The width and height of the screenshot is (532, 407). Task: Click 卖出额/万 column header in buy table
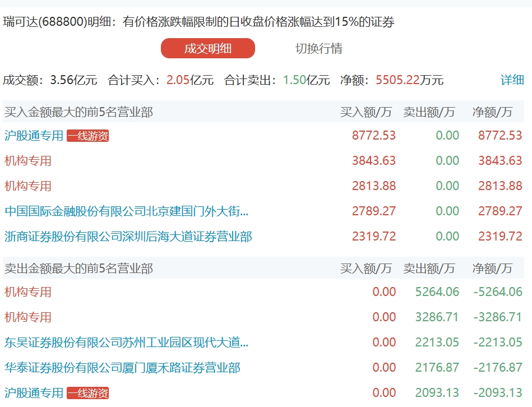(x=429, y=112)
